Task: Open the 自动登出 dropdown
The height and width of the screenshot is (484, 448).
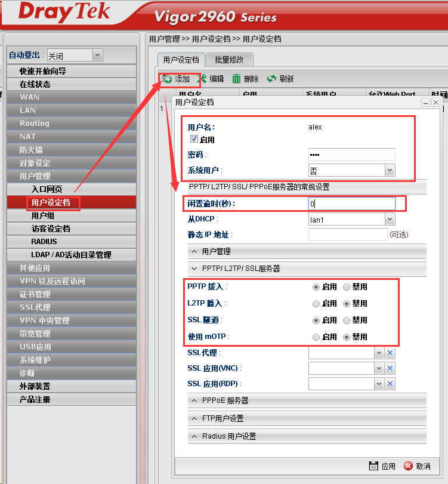Action: pyautogui.click(x=97, y=56)
